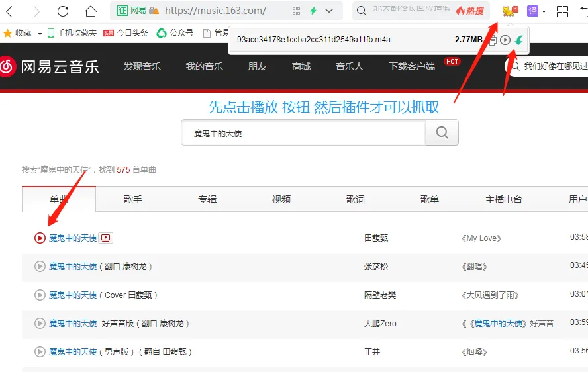Open artist 隔壁老樊
The height and width of the screenshot is (372, 588).
click(380, 295)
